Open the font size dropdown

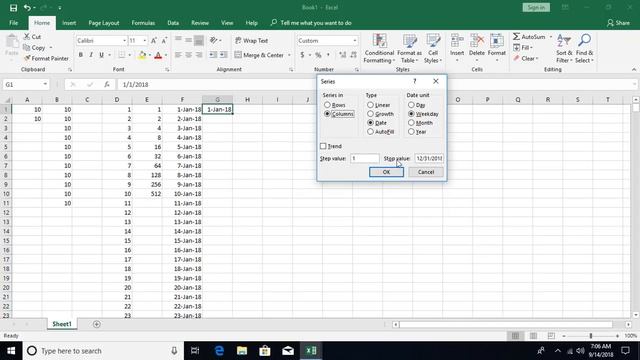144,40
